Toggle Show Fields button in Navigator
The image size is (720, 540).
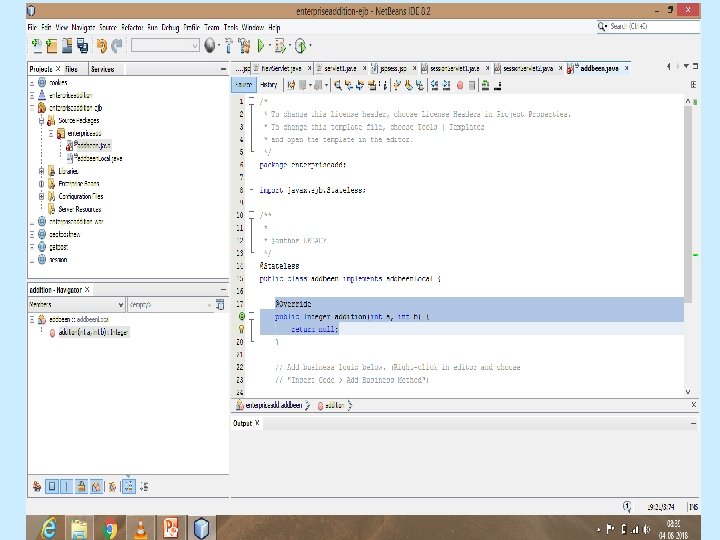52,486
